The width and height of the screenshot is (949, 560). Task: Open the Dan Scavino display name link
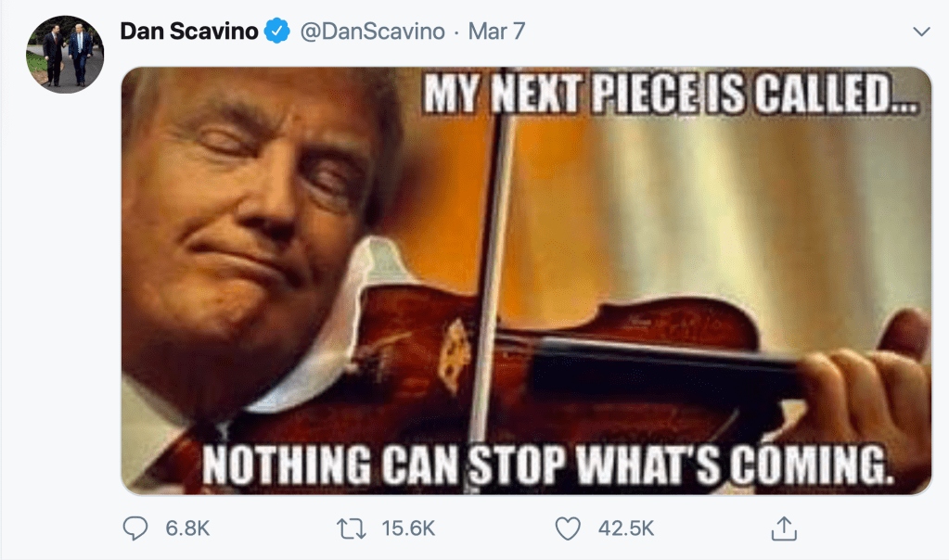(190, 32)
